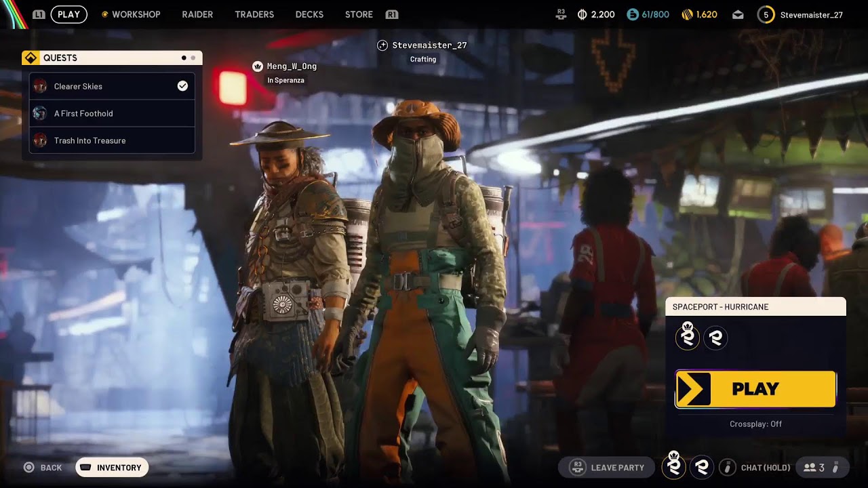Click the In Speranza status label
868x488 pixels.
coord(285,80)
